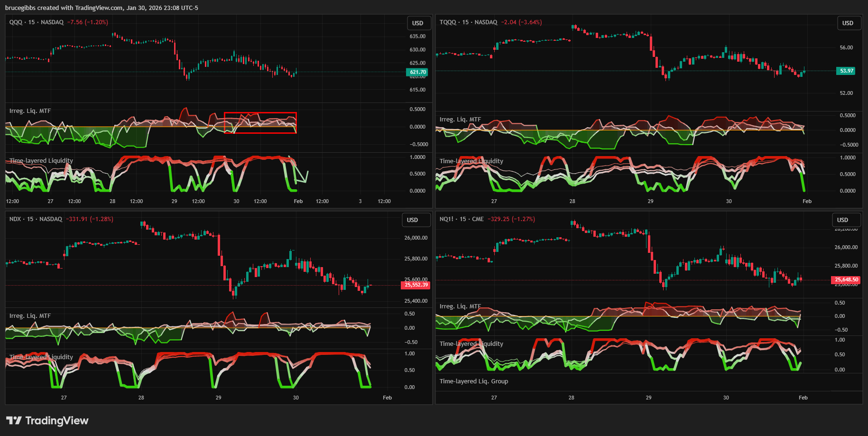Click the 53.97 price tag on TQQQ
The width and height of the screenshot is (868, 436).
[846, 71]
